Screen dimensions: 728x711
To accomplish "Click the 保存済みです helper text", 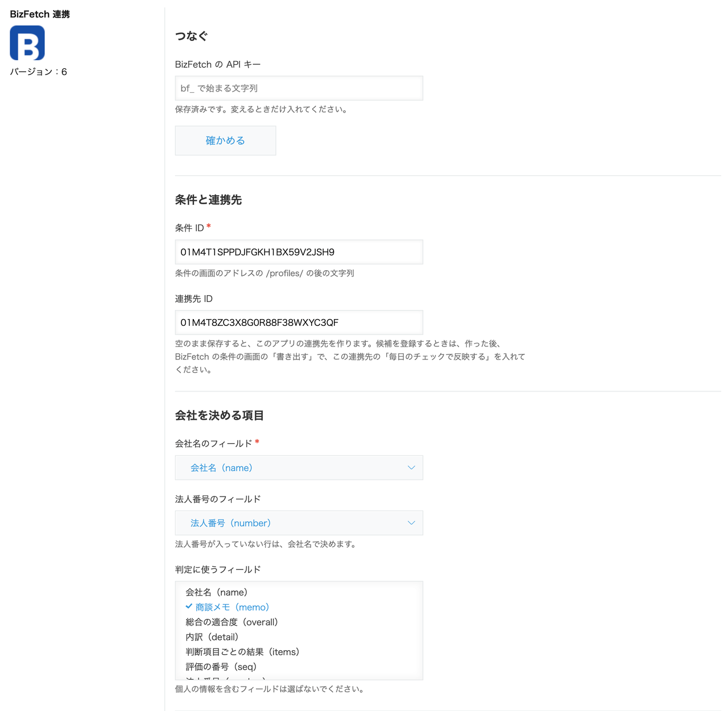I will [262, 109].
